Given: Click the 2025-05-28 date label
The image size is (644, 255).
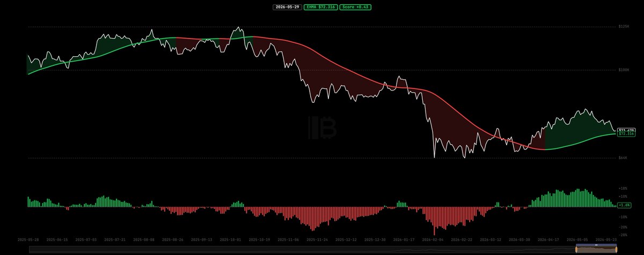Looking at the screenshot, I should (28, 239).
